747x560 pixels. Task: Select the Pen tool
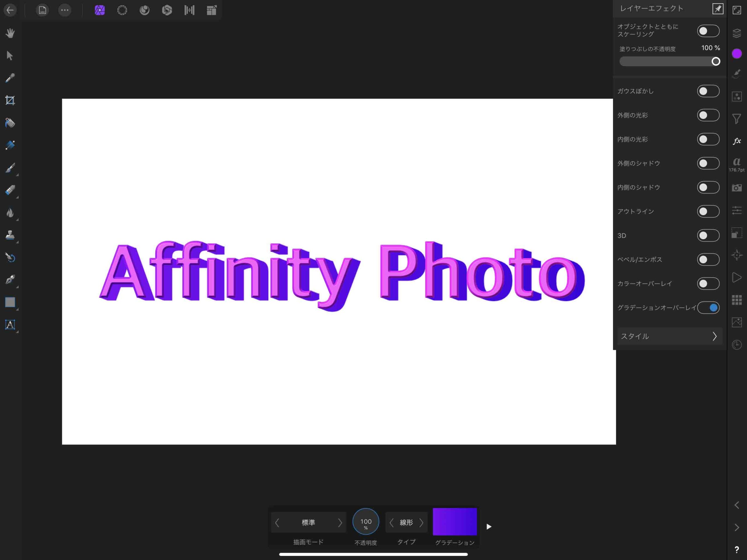pos(10,280)
